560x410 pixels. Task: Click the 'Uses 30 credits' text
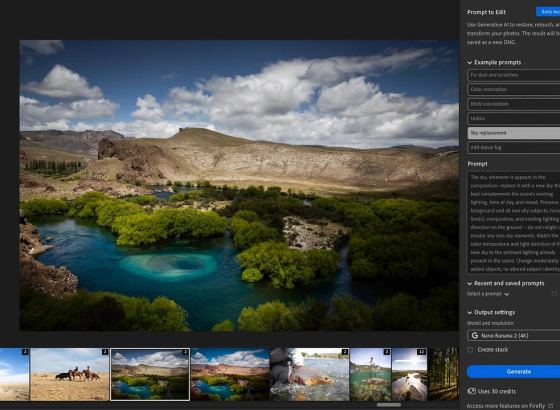497,391
